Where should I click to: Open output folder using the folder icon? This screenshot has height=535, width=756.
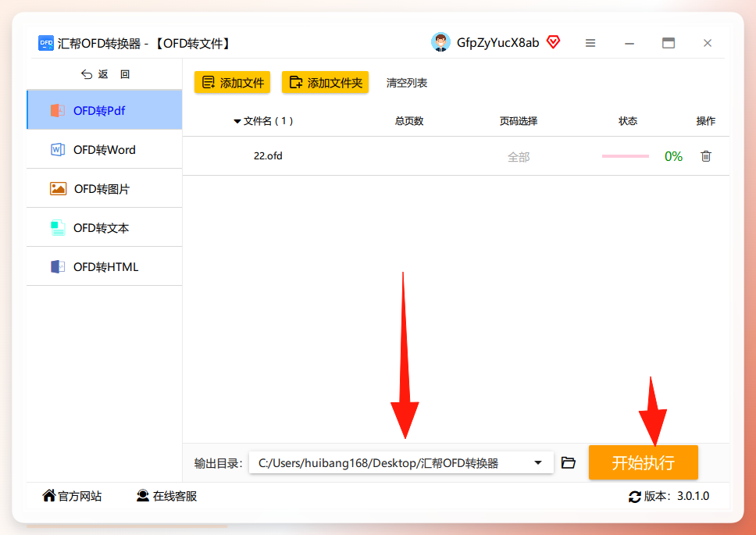click(x=569, y=462)
